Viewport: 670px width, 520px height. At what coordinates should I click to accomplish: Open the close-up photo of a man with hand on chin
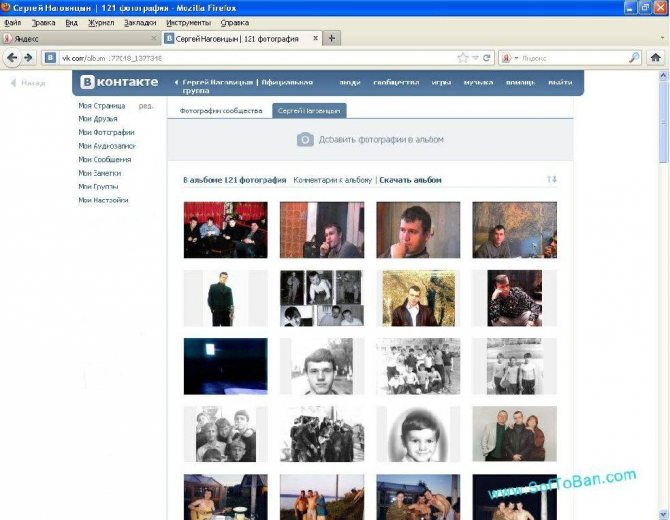(418, 230)
